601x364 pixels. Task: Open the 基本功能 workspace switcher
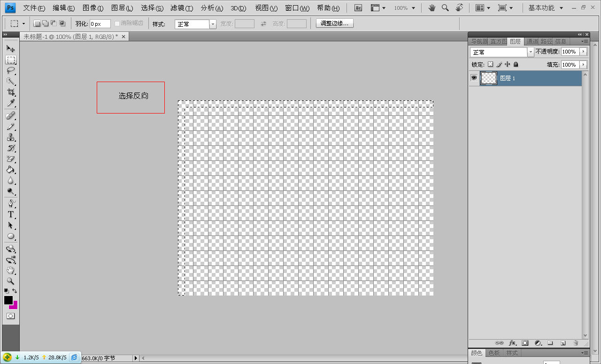(545, 8)
